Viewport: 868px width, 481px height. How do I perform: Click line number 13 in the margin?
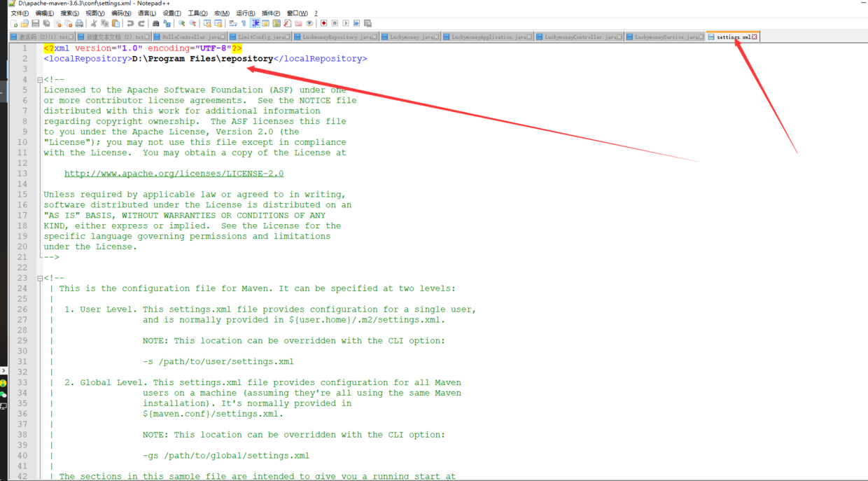click(x=22, y=174)
